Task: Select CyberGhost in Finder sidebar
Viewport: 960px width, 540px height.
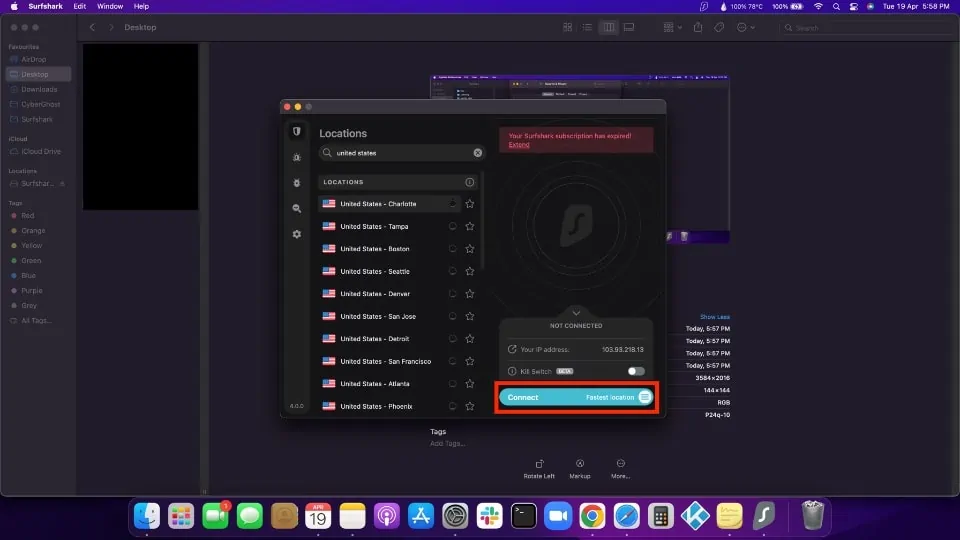Action: point(38,105)
